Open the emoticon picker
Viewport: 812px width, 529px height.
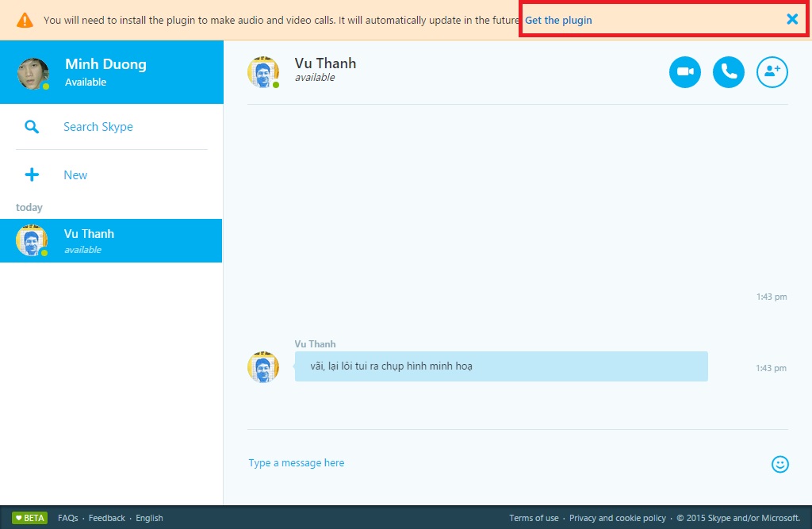coord(779,464)
